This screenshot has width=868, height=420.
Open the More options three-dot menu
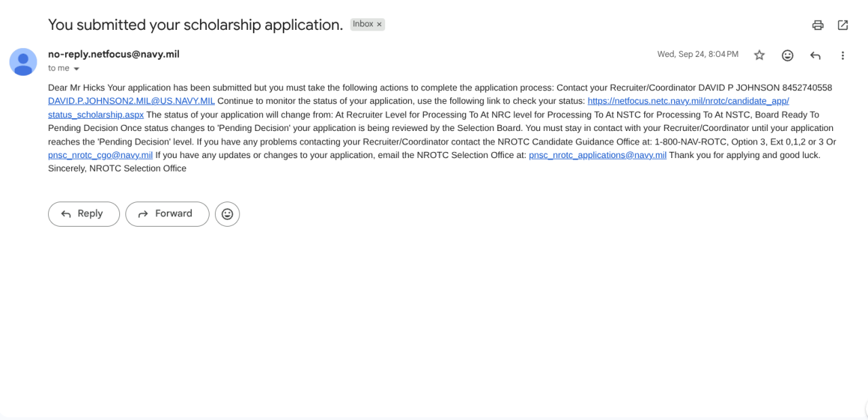[843, 56]
